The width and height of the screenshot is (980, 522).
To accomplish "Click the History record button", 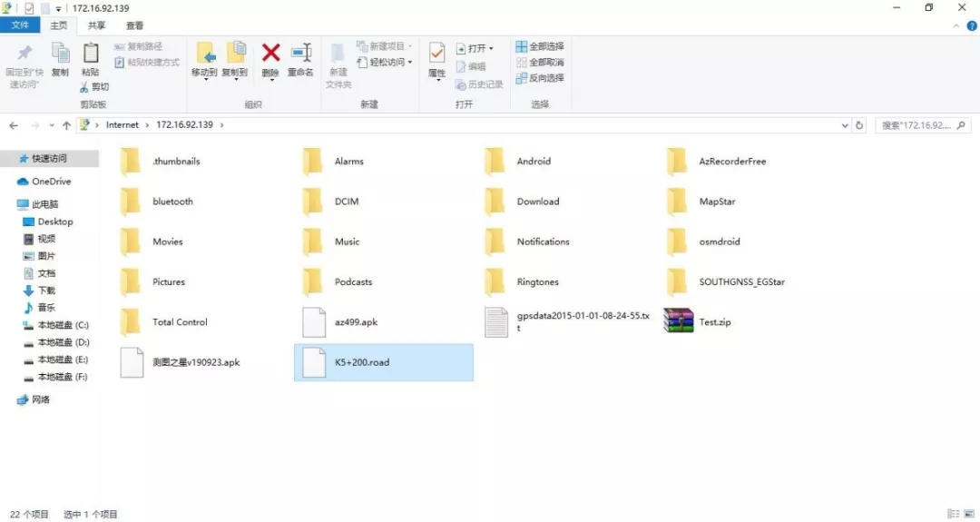I will (x=479, y=84).
